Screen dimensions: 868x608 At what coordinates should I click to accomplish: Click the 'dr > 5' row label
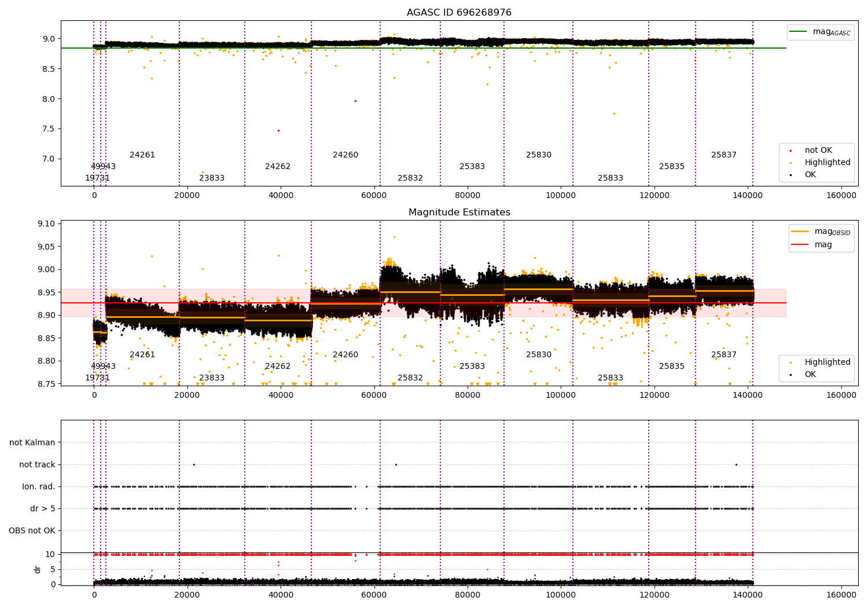pos(43,508)
